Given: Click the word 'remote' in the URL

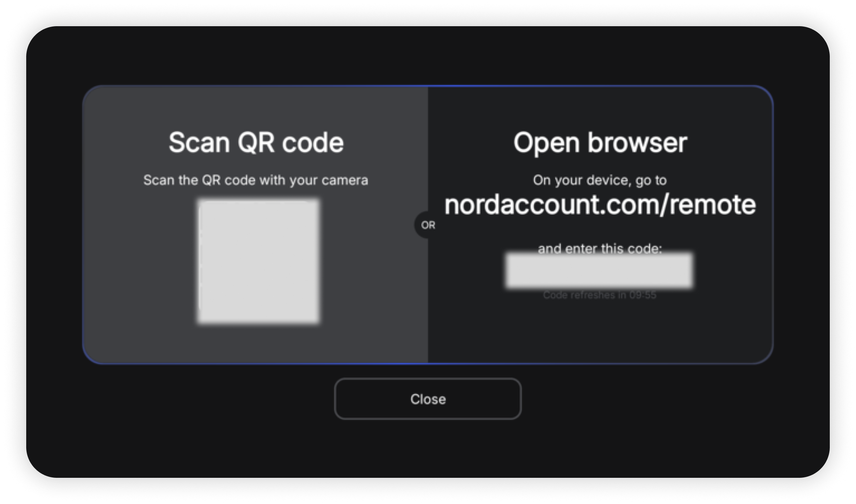Looking at the screenshot, I should coord(713,204).
